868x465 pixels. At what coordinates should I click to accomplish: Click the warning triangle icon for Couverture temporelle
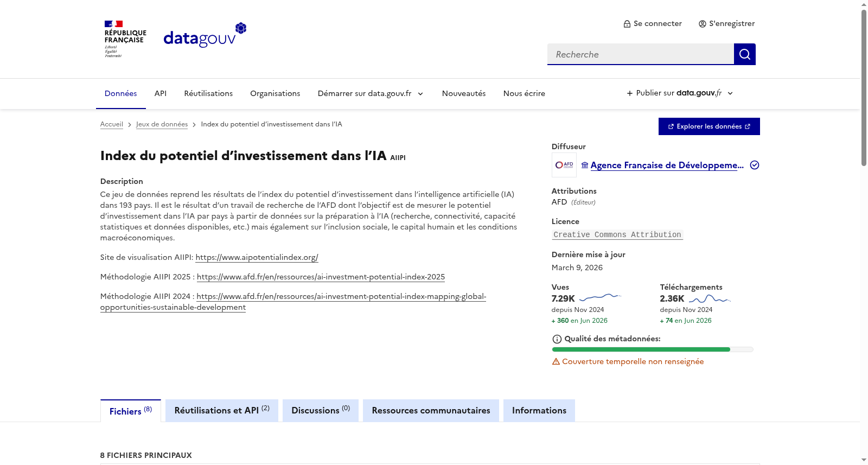click(x=556, y=361)
